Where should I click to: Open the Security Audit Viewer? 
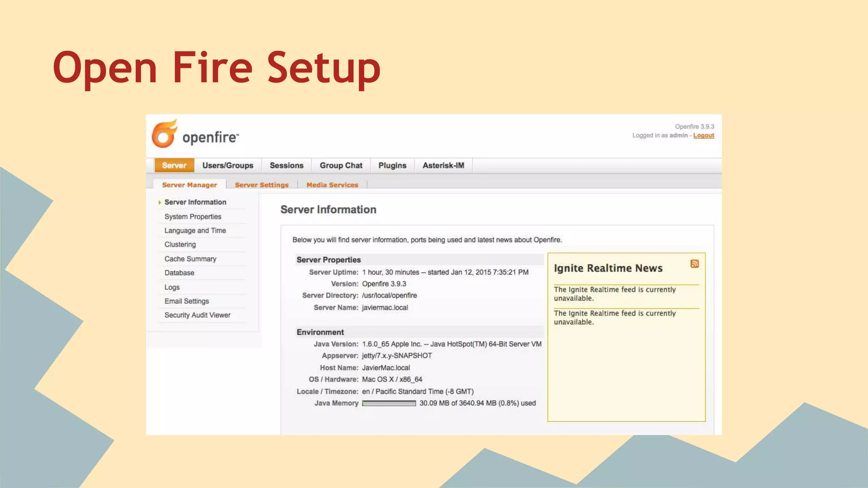click(x=198, y=315)
